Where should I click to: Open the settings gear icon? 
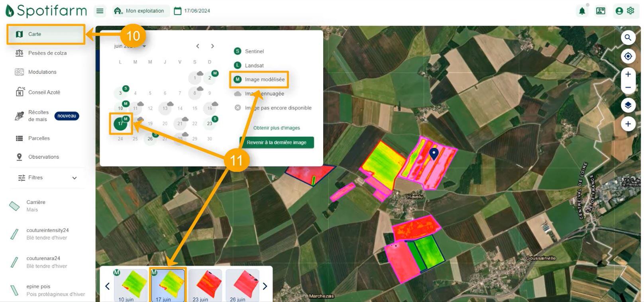(630, 11)
